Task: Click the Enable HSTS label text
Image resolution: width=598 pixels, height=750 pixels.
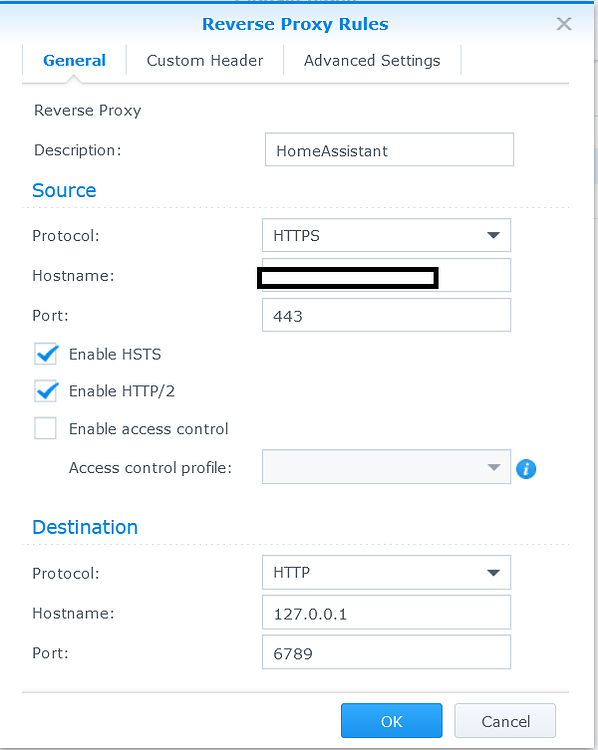Action: tap(115, 354)
